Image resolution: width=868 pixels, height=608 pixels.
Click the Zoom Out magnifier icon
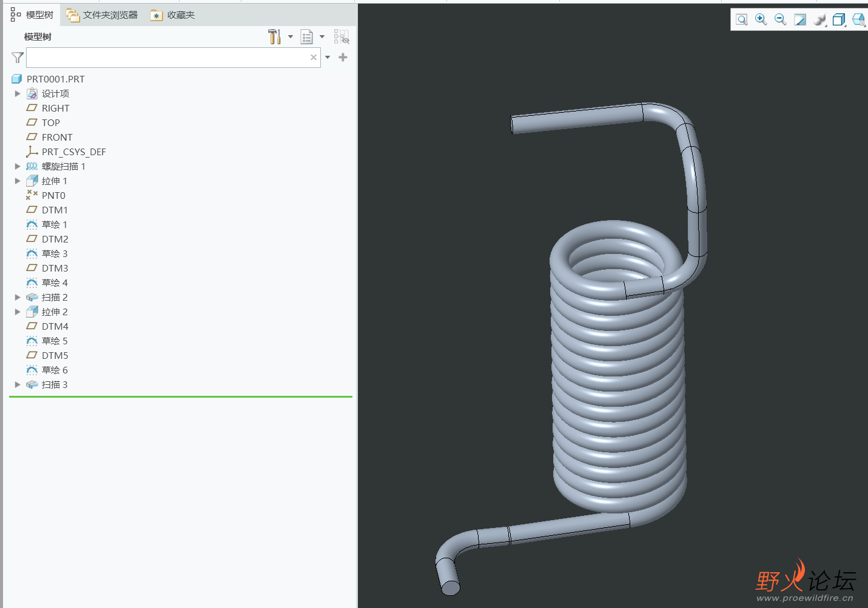click(x=780, y=19)
